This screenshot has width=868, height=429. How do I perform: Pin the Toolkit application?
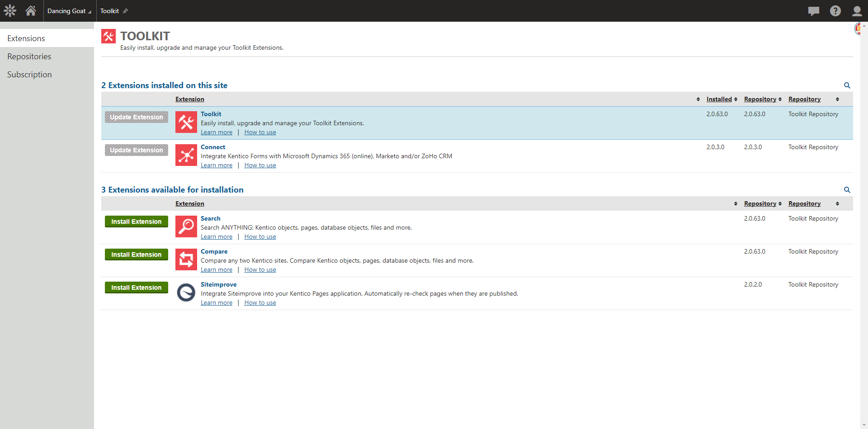click(126, 11)
